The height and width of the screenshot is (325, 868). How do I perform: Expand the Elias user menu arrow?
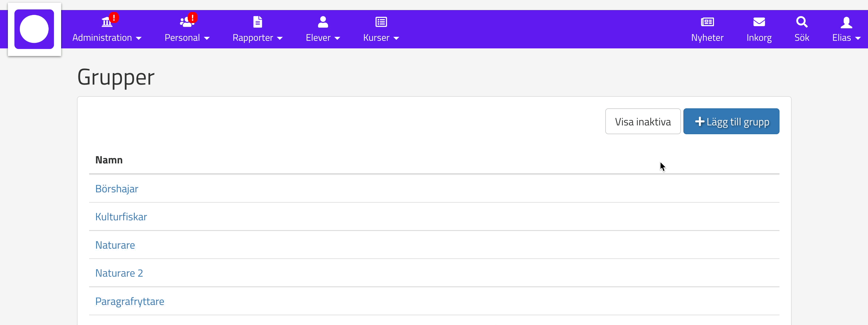tap(858, 38)
